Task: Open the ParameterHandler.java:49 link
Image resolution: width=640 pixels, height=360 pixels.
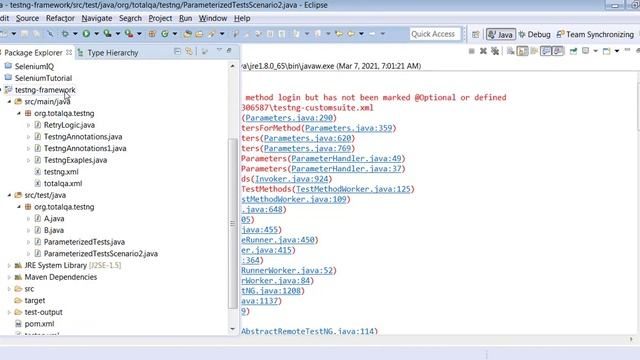Action: click(346, 158)
